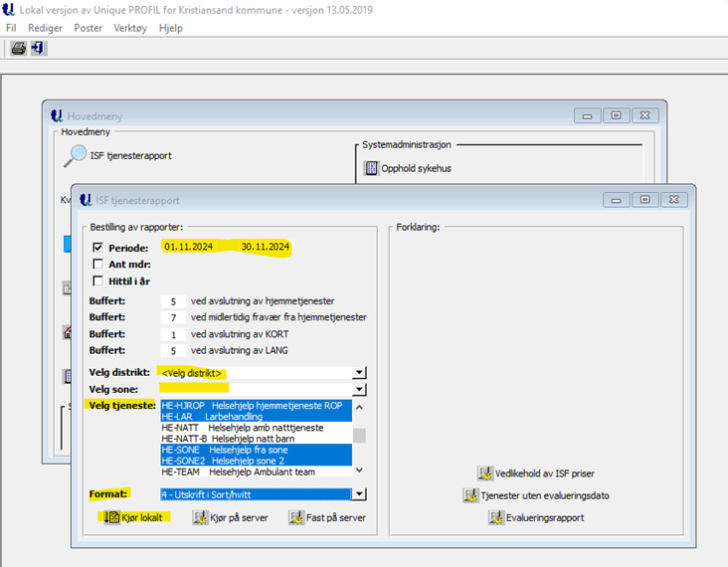Screen dimensions: 728x567
Task: Click Buffert field for midlertidig fravær
Action: 173,317
